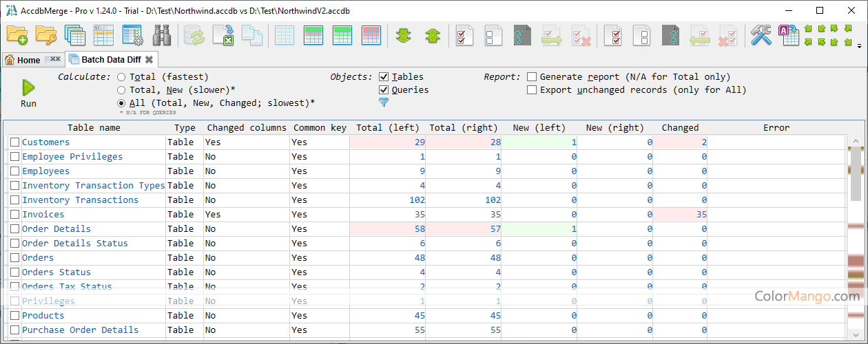The image size is (868, 344).
Task: Open the Purchase Order Details table link
Action: pos(80,330)
